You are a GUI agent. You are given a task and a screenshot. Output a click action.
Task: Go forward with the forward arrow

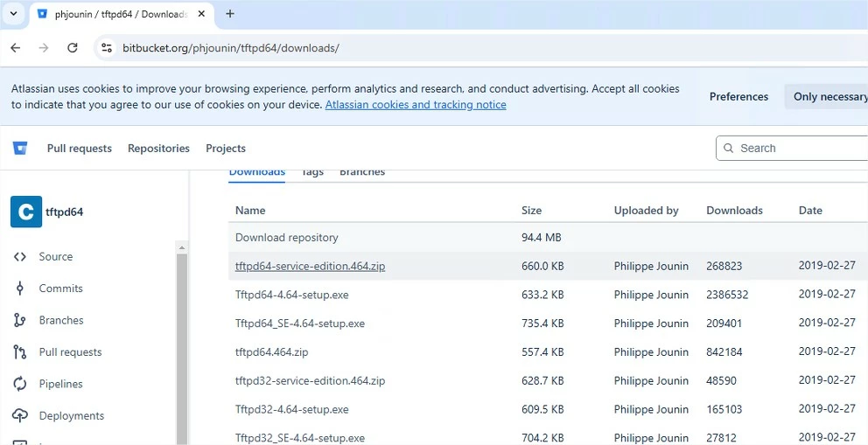44,48
